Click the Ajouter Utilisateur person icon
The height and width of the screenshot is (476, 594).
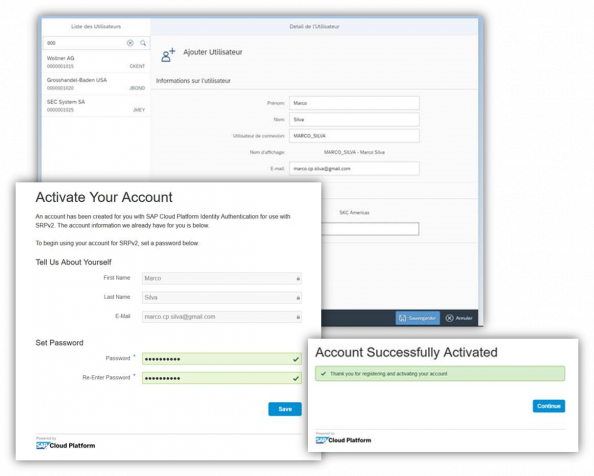[168, 55]
